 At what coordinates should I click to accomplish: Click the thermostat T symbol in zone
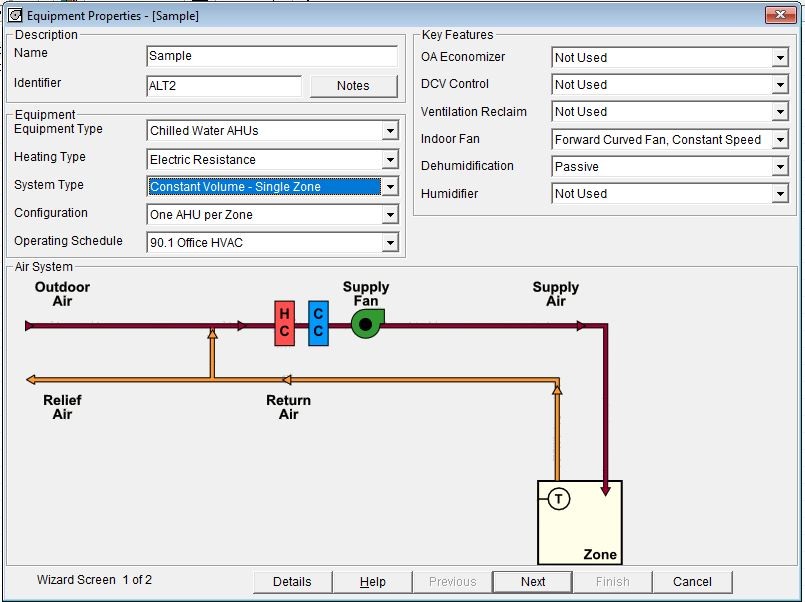coord(559,499)
